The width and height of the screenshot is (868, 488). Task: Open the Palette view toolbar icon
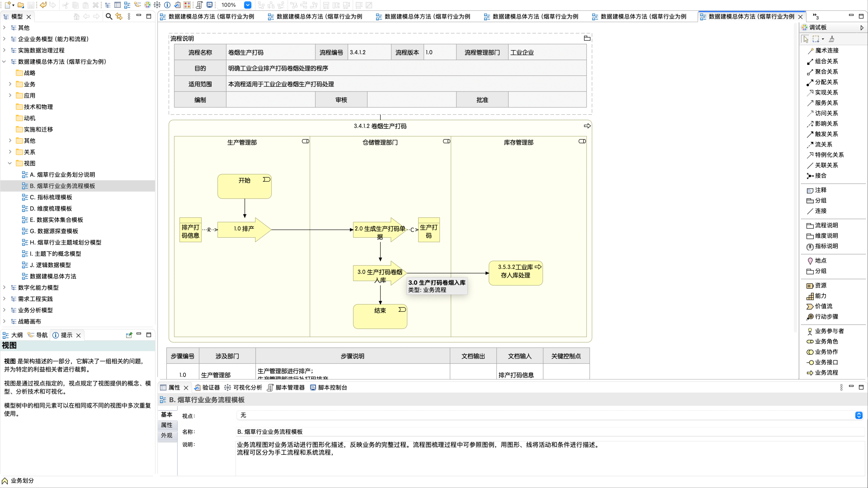click(x=147, y=5)
